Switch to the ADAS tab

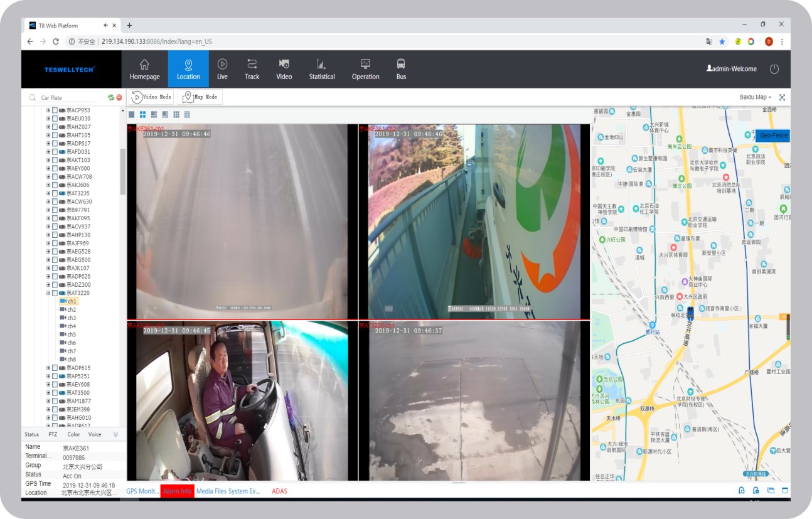279,491
